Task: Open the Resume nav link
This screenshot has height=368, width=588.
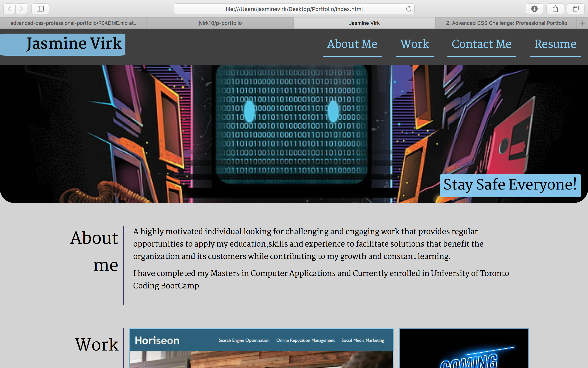Action: pyautogui.click(x=555, y=44)
